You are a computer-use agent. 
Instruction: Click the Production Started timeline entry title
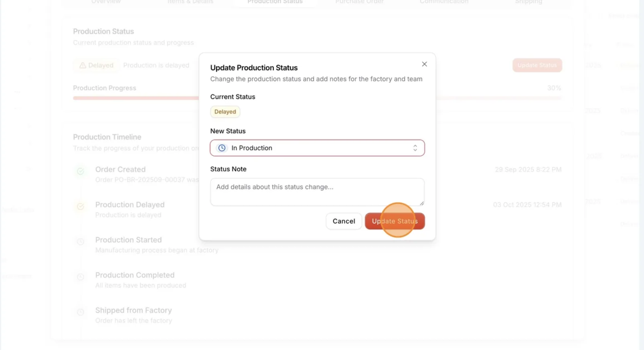tap(128, 240)
